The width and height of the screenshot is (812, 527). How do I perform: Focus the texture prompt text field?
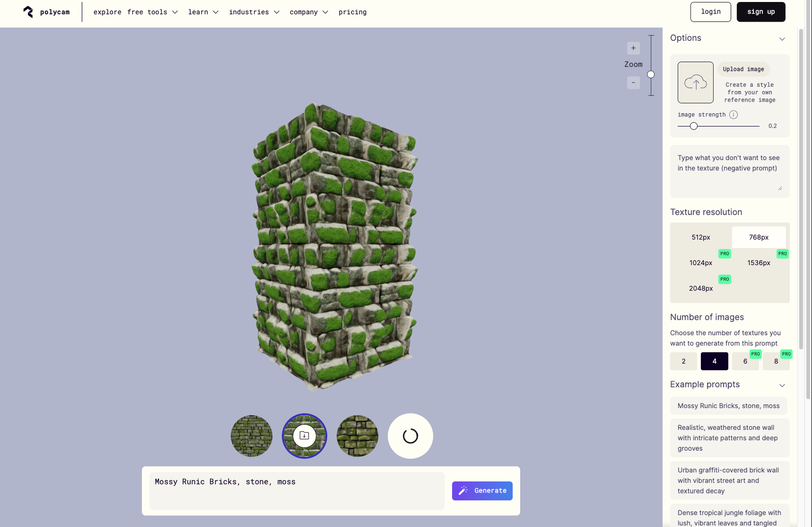[x=297, y=491]
